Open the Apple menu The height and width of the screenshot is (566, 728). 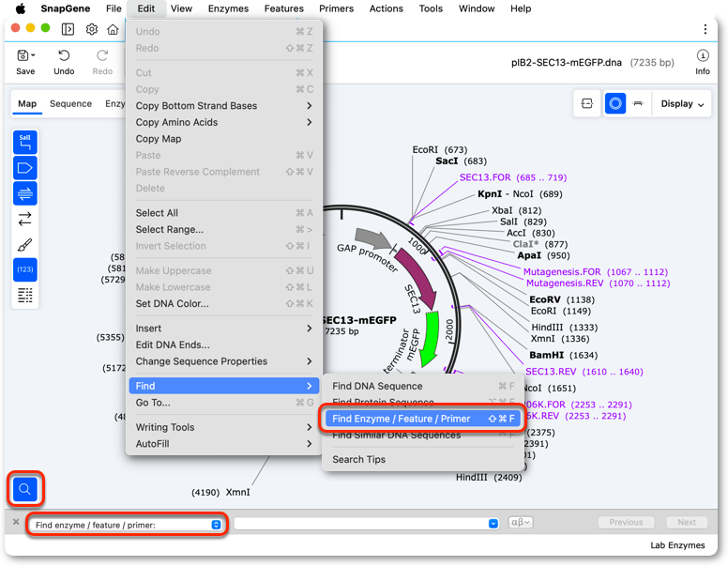(x=21, y=8)
